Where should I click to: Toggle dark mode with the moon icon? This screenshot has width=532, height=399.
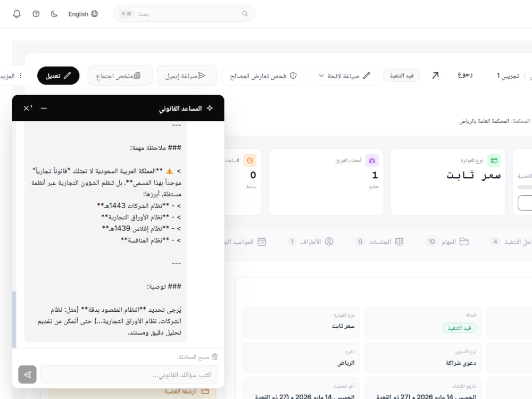point(54,14)
